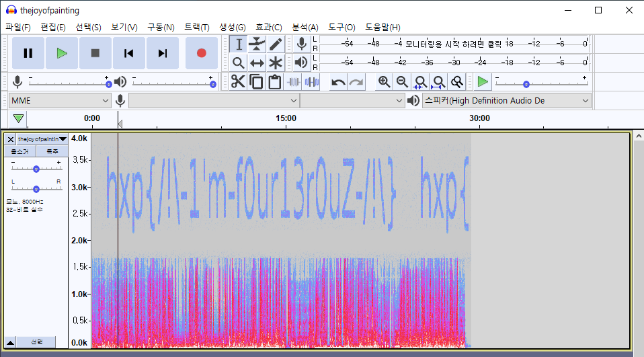Click Fit Project to Width icon
The height and width of the screenshot is (357, 644).
pos(439,82)
